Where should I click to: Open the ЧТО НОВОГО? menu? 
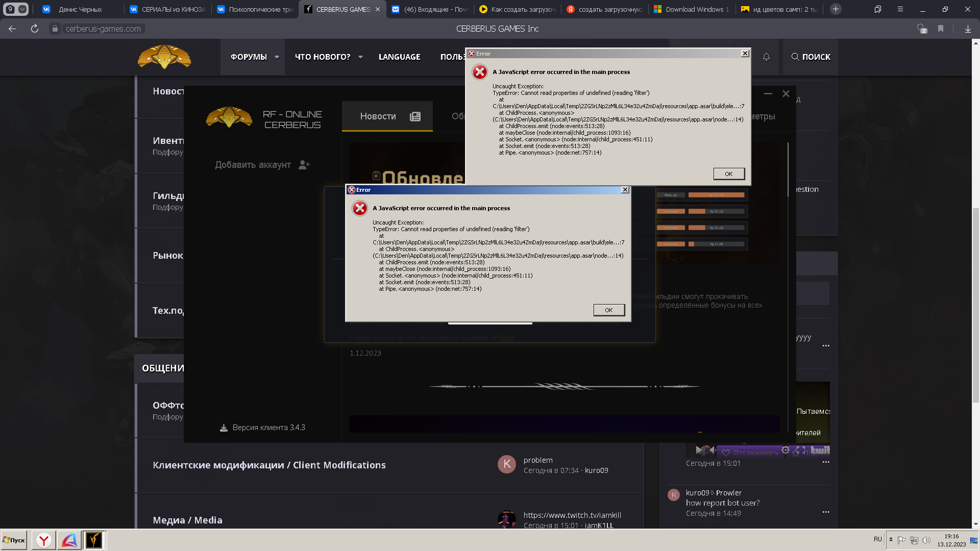coord(323,57)
